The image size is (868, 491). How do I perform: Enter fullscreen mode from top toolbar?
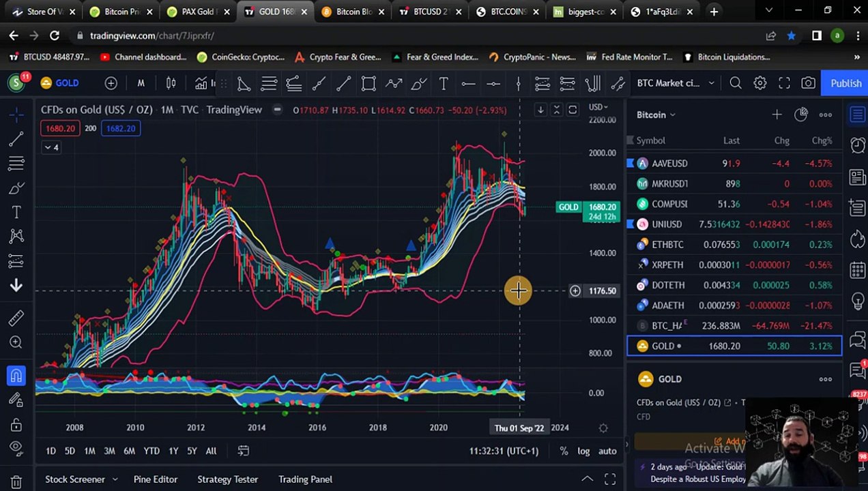(784, 83)
